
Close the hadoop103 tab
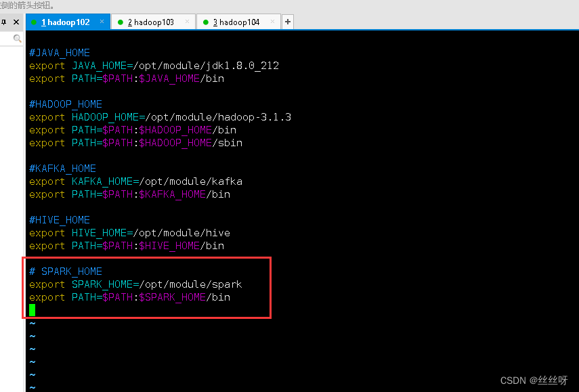187,22
